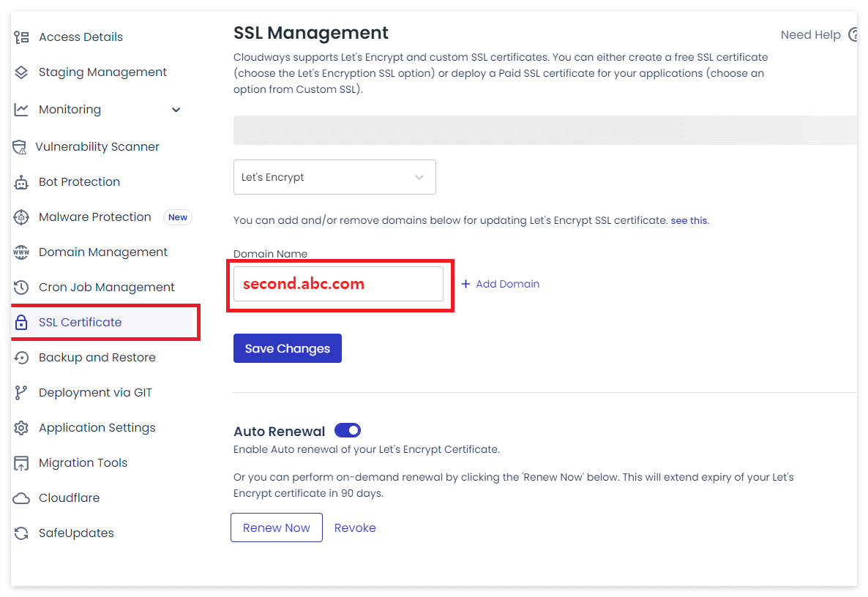Click the Domain Management www globe icon
The height and width of the screenshot is (597, 868).
coord(21,252)
